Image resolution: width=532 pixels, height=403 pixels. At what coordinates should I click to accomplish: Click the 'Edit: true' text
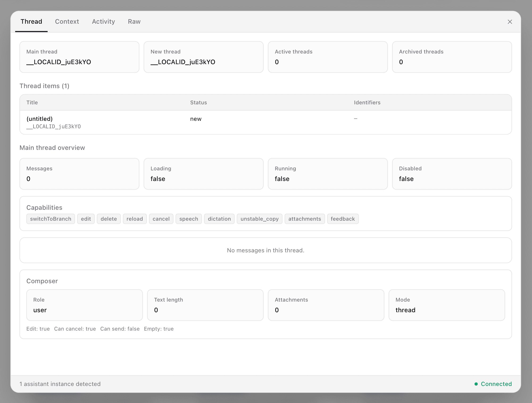[38, 329]
